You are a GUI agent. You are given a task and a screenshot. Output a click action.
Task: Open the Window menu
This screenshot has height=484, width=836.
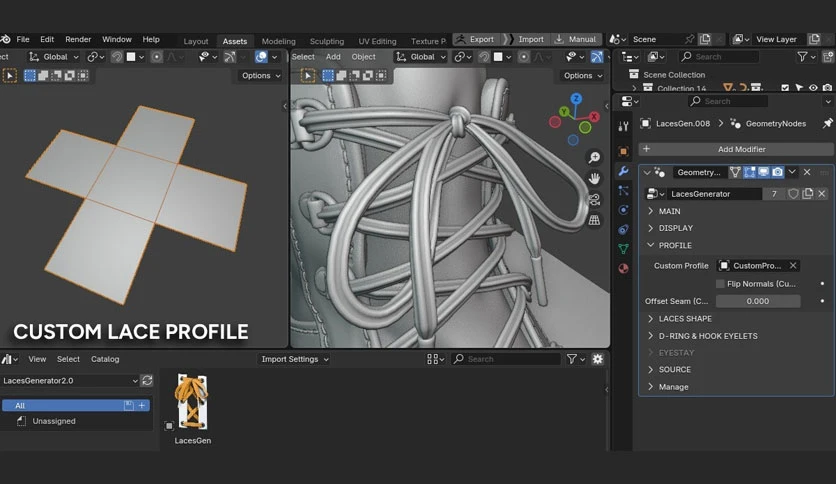pos(117,39)
